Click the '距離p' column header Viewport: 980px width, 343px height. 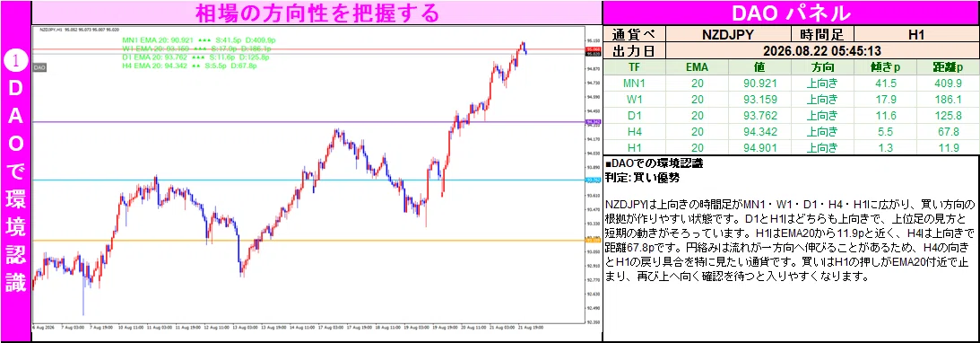948,67
